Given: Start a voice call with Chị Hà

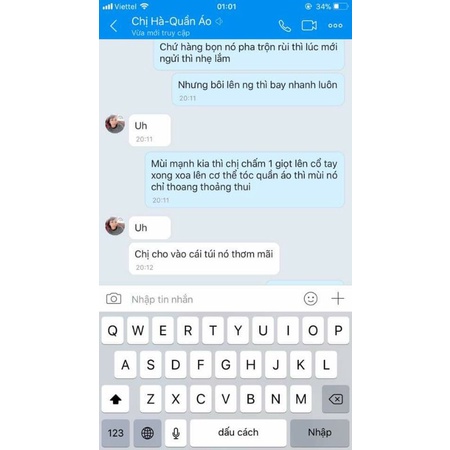Looking at the screenshot, I should click(285, 26).
